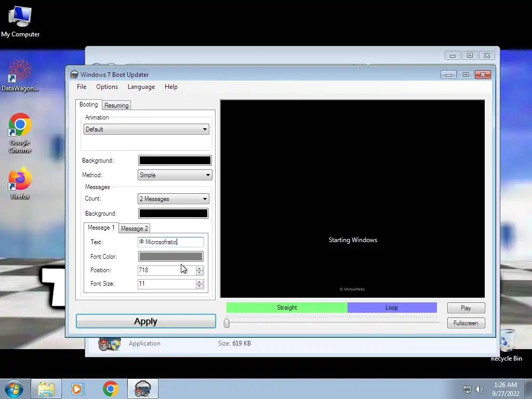Close the Windows 7 Boot Updater window
The height and width of the screenshot is (399, 532).
[483, 75]
